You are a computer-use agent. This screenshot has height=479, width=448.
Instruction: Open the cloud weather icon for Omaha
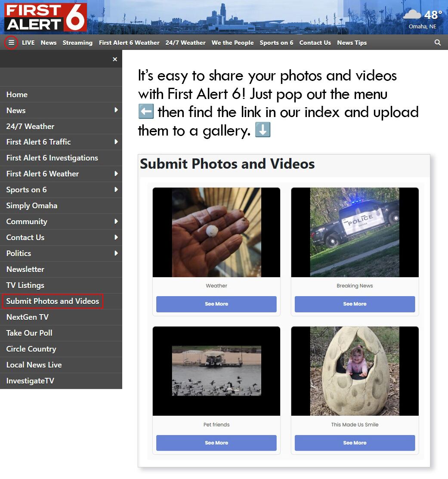coord(412,14)
